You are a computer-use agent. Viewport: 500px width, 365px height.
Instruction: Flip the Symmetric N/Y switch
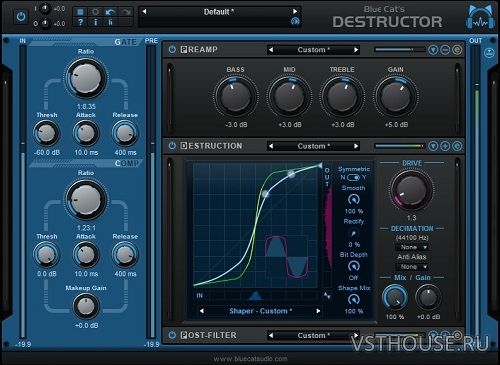click(x=353, y=177)
